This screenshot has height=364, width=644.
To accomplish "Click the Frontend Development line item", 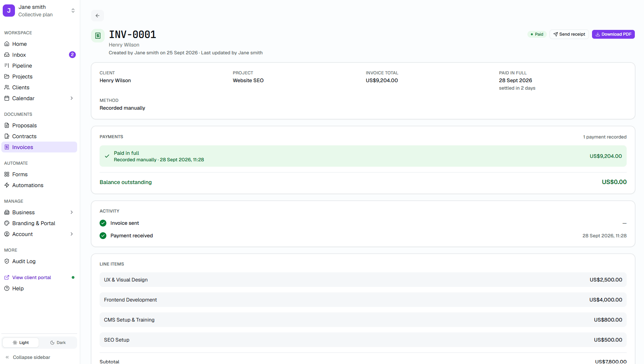I will click(363, 300).
